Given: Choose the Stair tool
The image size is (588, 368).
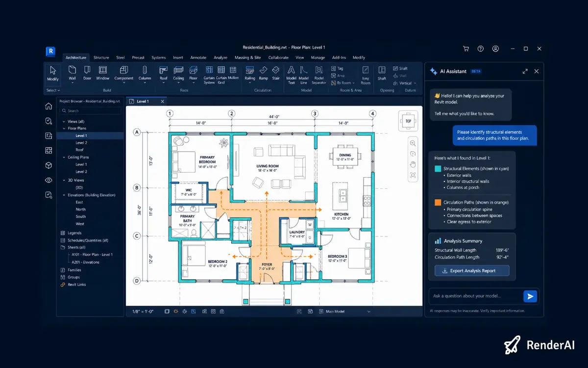Looking at the screenshot, I should click(x=276, y=73).
